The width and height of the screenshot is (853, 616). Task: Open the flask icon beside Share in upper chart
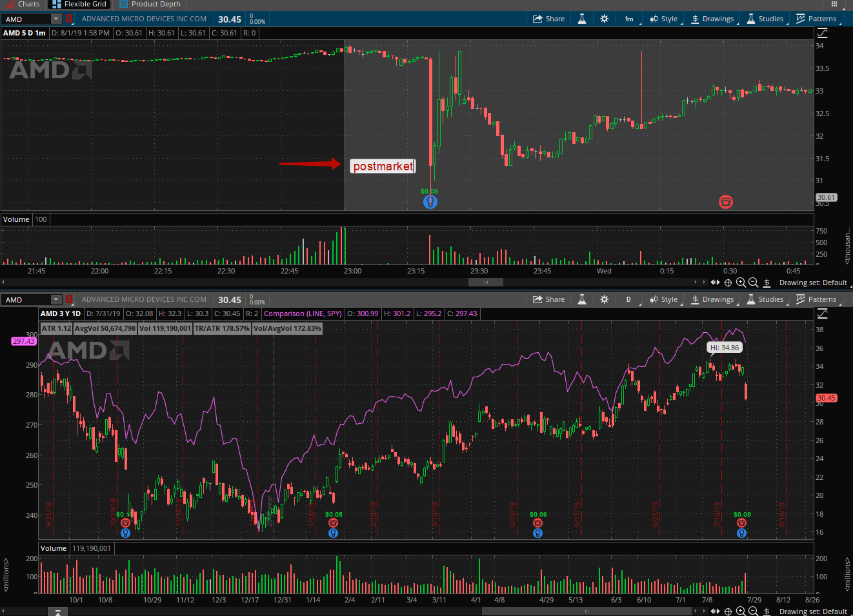(x=582, y=19)
